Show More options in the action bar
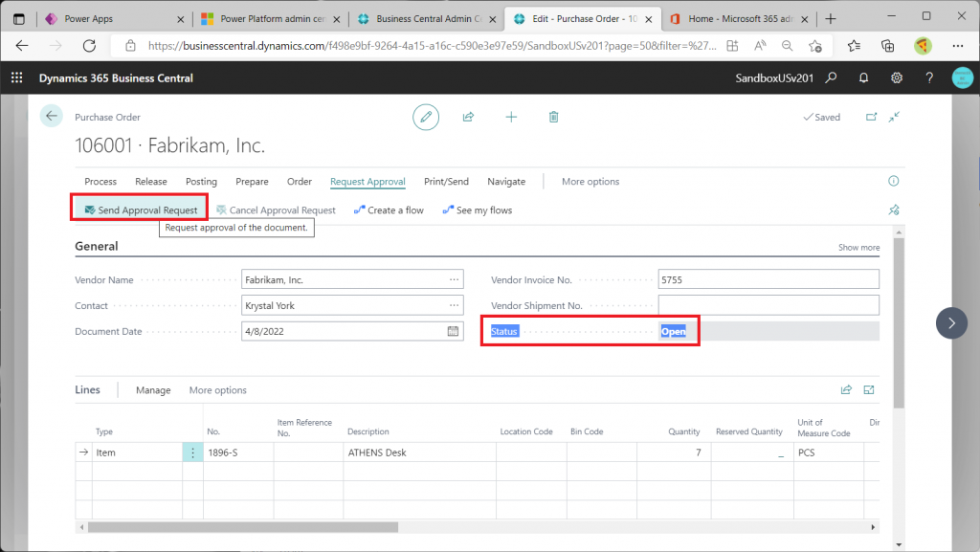The height and width of the screenshot is (552, 980). 590,182
